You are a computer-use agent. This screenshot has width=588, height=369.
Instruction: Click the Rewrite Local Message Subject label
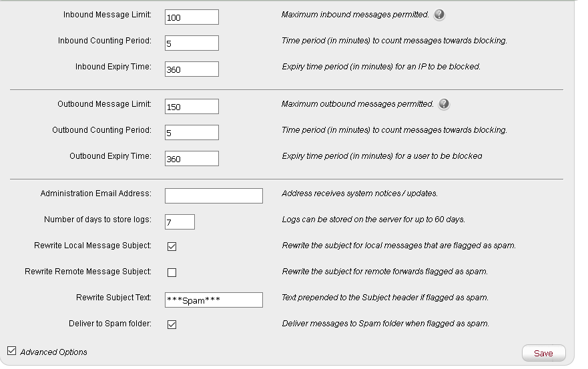coord(93,246)
